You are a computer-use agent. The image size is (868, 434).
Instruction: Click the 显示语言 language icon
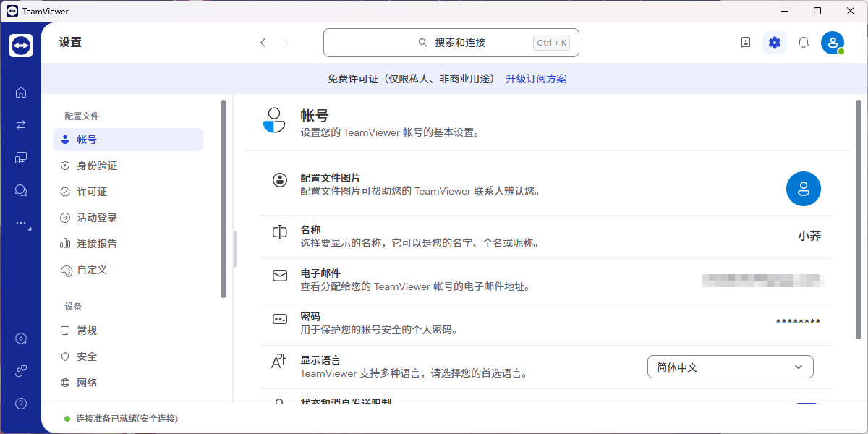(x=280, y=362)
